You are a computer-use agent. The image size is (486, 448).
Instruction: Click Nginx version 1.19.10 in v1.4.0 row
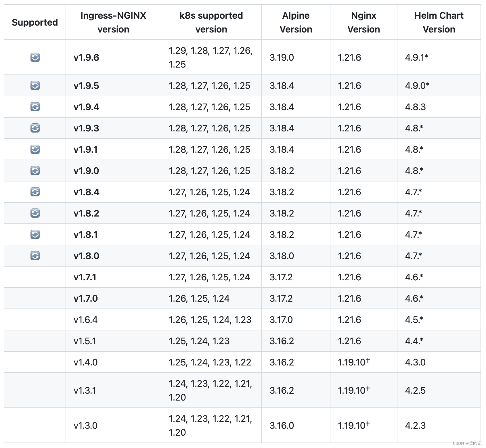pos(354,362)
